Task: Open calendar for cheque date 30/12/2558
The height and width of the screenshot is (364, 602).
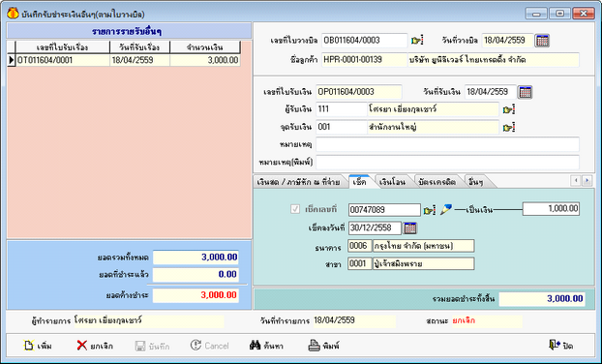Action: (x=410, y=228)
